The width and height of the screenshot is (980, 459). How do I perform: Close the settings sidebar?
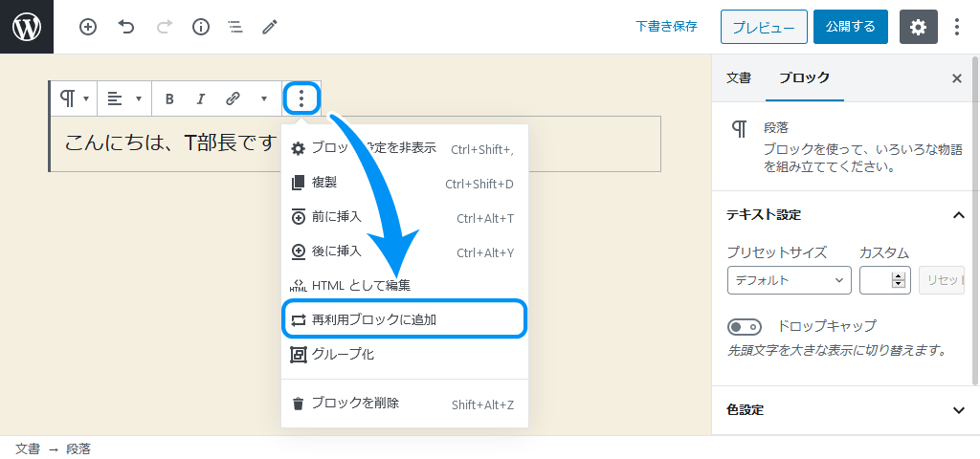tap(956, 78)
